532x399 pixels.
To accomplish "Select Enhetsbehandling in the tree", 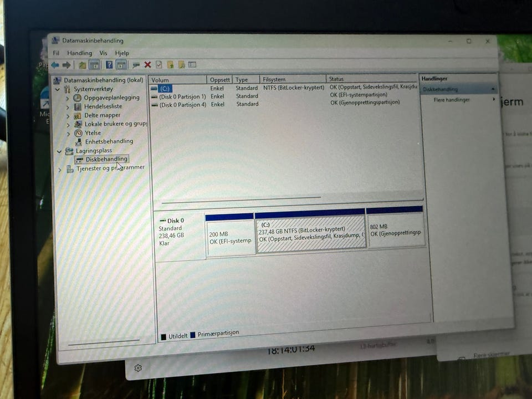I will (x=109, y=141).
